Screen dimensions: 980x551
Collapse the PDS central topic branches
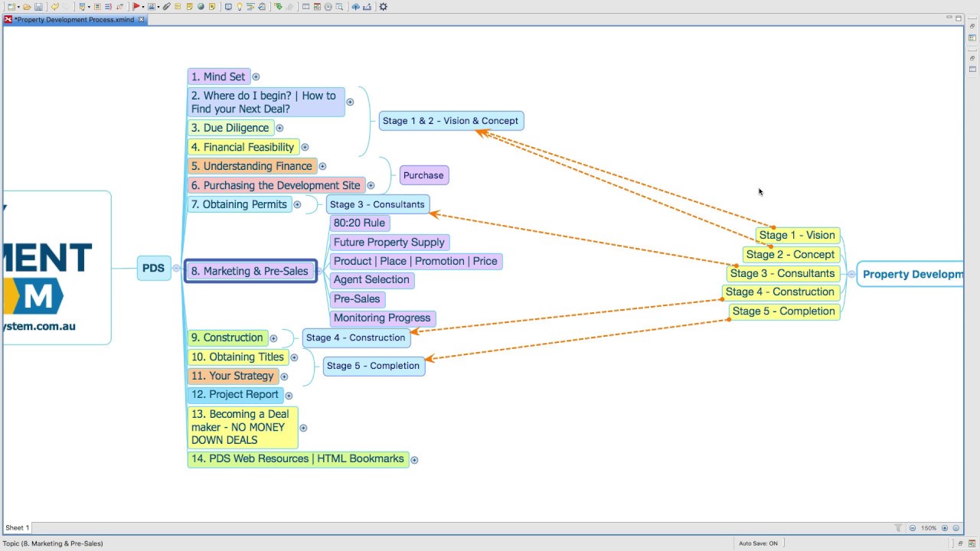pyautogui.click(x=176, y=268)
